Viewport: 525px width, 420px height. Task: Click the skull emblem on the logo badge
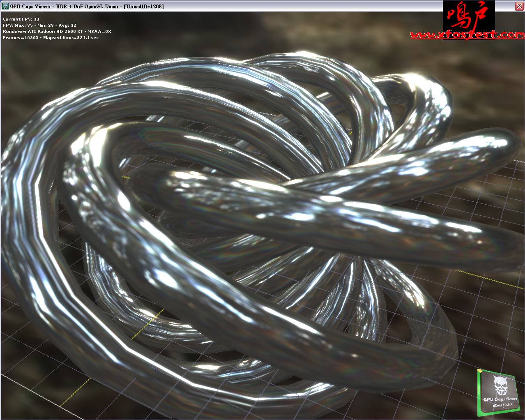click(x=501, y=385)
